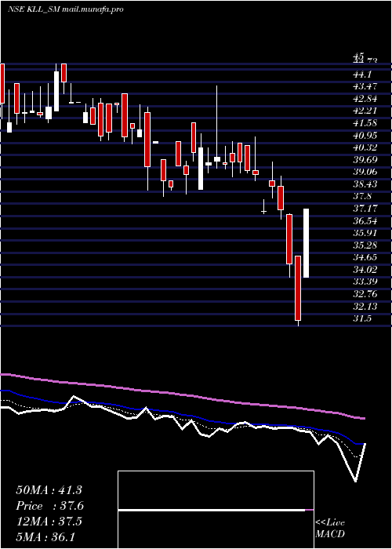Image resolution: width=392 pixels, height=549 pixels.
Task: Click the 35.91 price axis label
Action: pyautogui.click(x=365, y=233)
